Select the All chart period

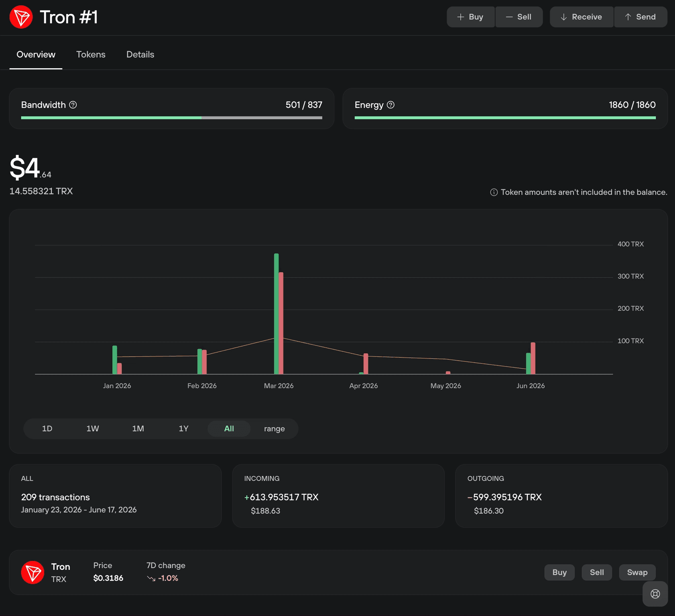click(x=229, y=428)
